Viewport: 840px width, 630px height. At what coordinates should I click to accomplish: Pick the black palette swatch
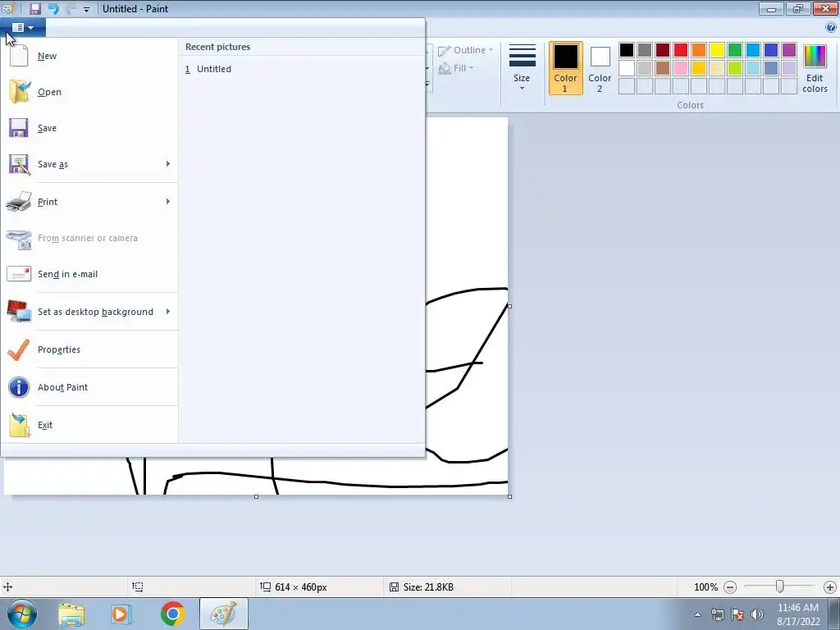point(626,50)
